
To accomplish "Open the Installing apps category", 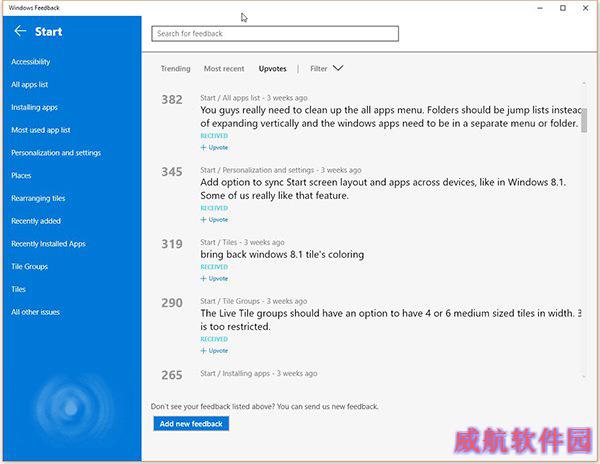I will pyautogui.click(x=34, y=107).
